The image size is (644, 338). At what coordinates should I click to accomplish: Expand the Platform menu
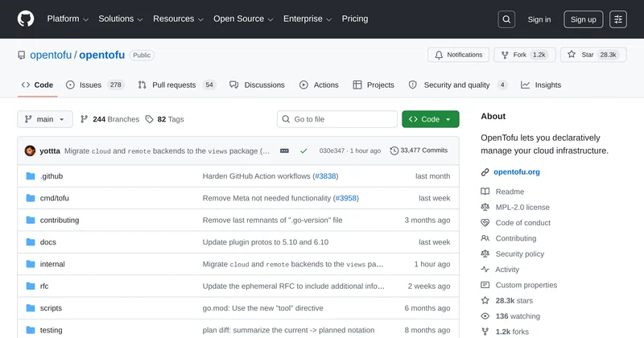click(x=68, y=19)
